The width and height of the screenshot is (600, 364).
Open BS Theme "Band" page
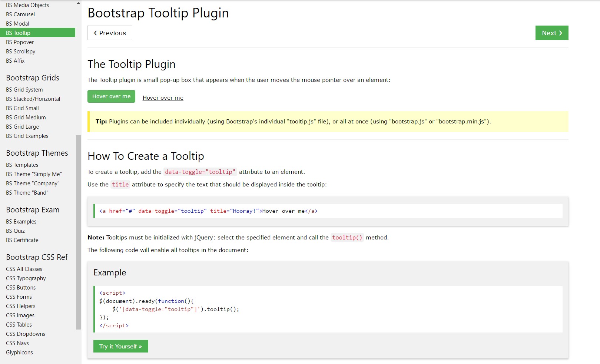pyautogui.click(x=27, y=192)
